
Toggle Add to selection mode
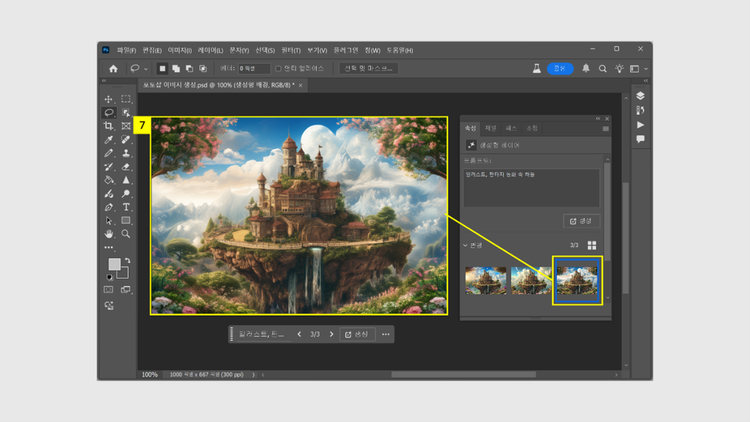pyautogui.click(x=175, y=69)
